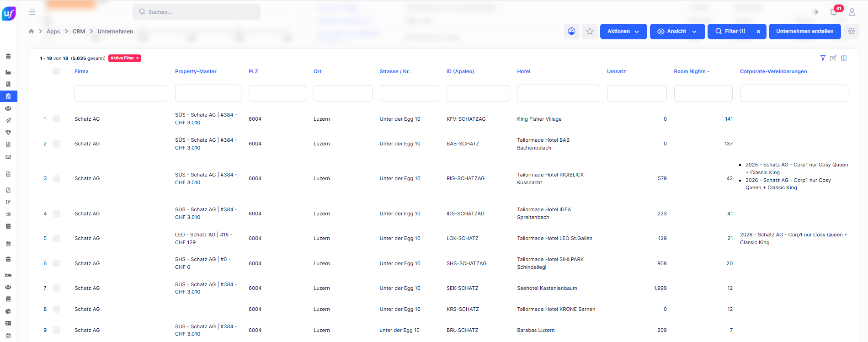Toggle sorting on Room Nights column
Image resolution: width=868 pixels, height=342 pixels.
point(691,71)
